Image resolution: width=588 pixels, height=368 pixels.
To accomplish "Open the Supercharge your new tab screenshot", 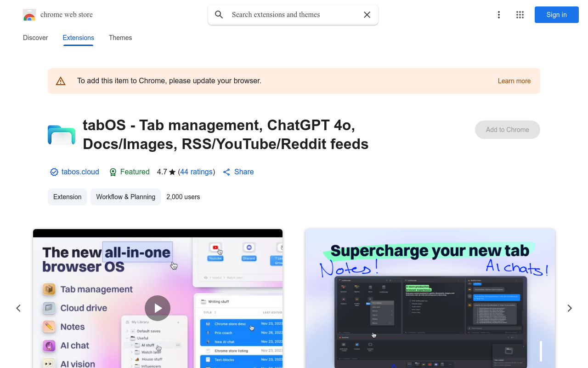I will coord(430,299).
